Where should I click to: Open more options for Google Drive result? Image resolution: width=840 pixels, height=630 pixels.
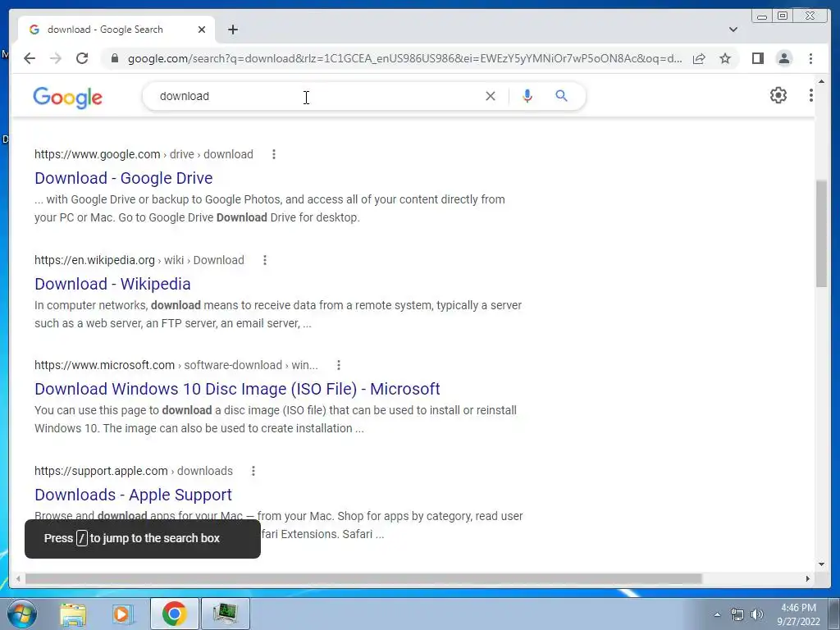[x=274, y=154]
